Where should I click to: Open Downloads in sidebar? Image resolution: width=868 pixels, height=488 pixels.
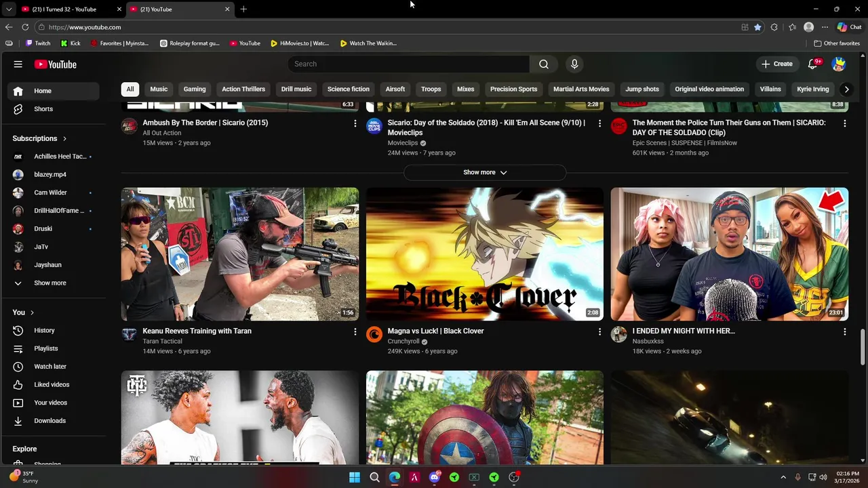click(54, 421)
